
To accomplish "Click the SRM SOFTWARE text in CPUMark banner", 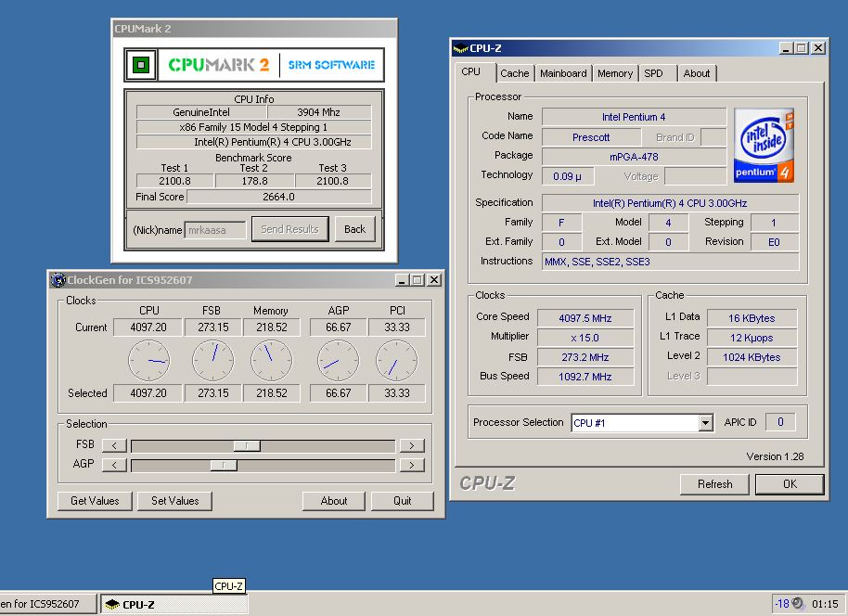I will coord(331,65).
